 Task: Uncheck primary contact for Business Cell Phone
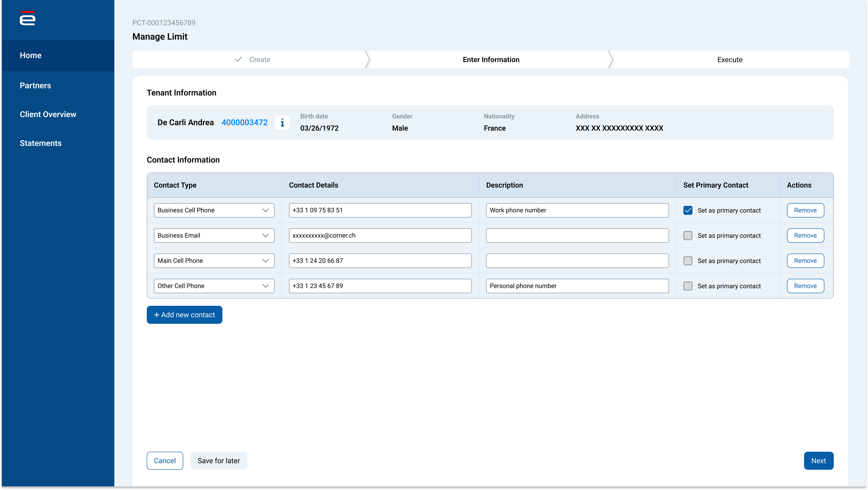(688, 210)
